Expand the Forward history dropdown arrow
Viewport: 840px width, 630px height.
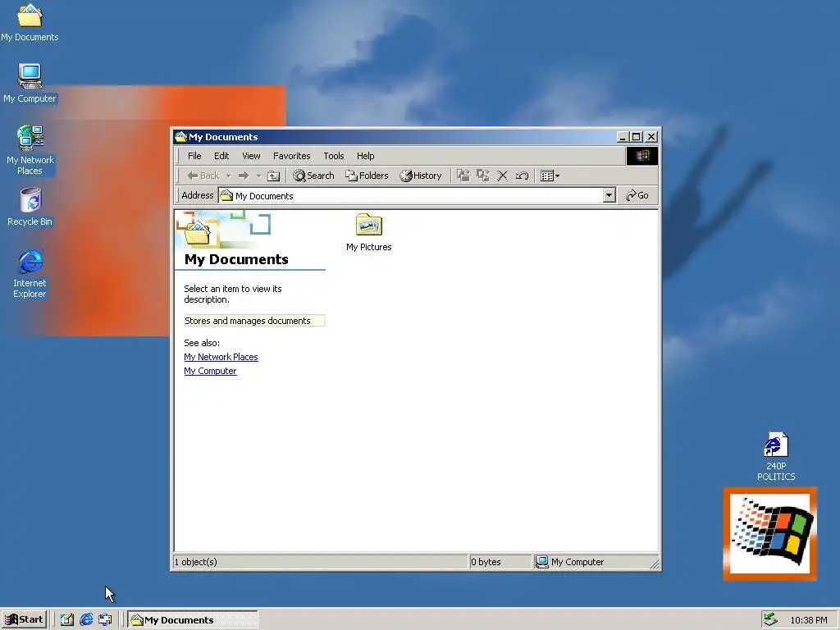[258, 176]
